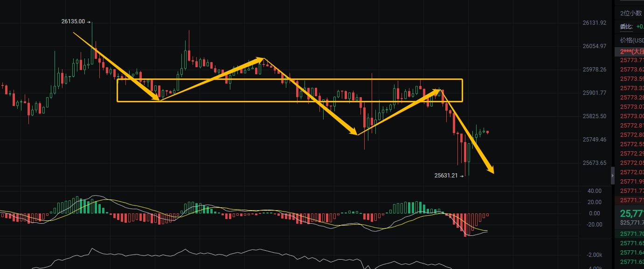Viewport: 644px width, 269px height.
Task: Click the 26131.92 price axis label
Action: click(594, 23)
